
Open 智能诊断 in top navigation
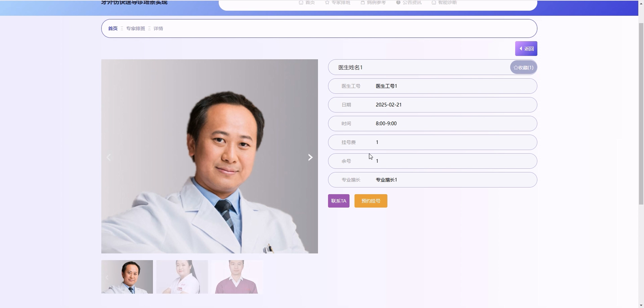444,2
